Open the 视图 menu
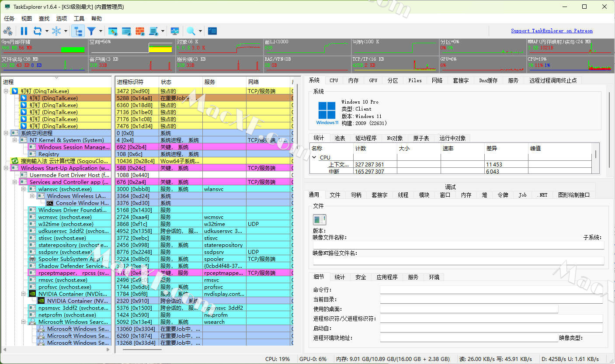Image resolution: width=615 pixels, height=364 pixels. click(x=27, y=19)
